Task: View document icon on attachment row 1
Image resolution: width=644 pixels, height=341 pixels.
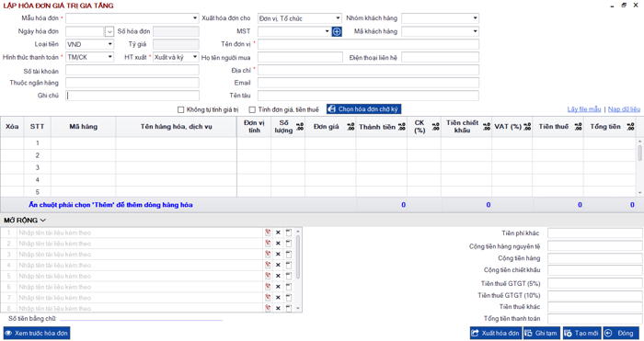Action: click(289, 233)
